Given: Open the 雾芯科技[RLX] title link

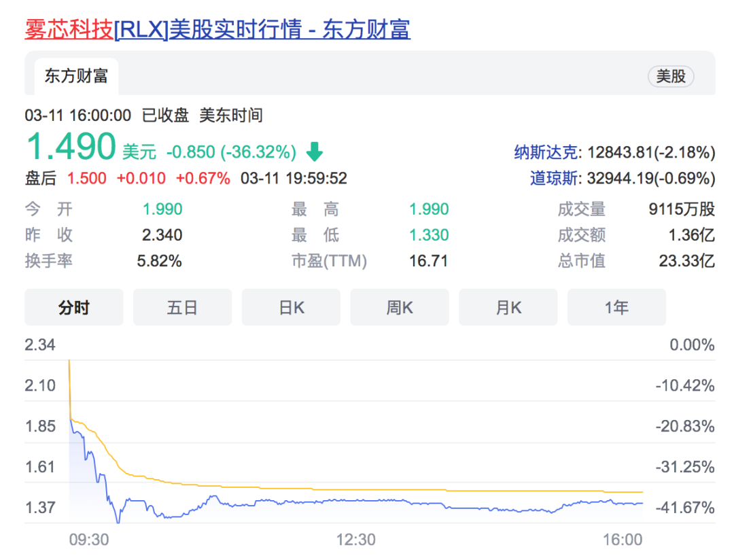Looking at the screenshot, I should click(217, 29).
